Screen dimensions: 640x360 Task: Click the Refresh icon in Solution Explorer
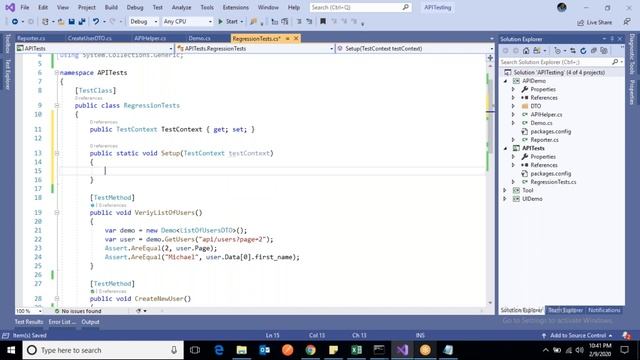tap(583, 51)
